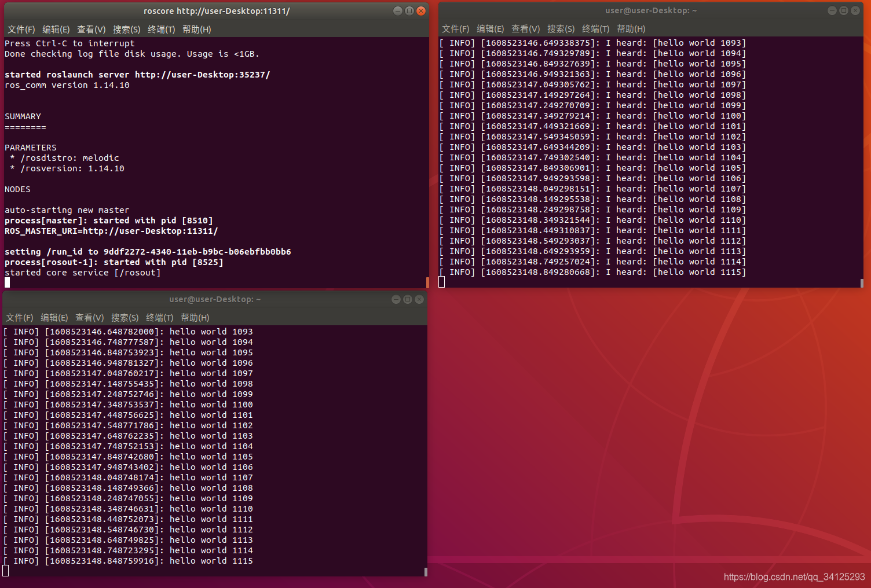Click 'ros_comm version 1.14.10' text
Screen dimensions: 871x588
click(x=67, y=85)
